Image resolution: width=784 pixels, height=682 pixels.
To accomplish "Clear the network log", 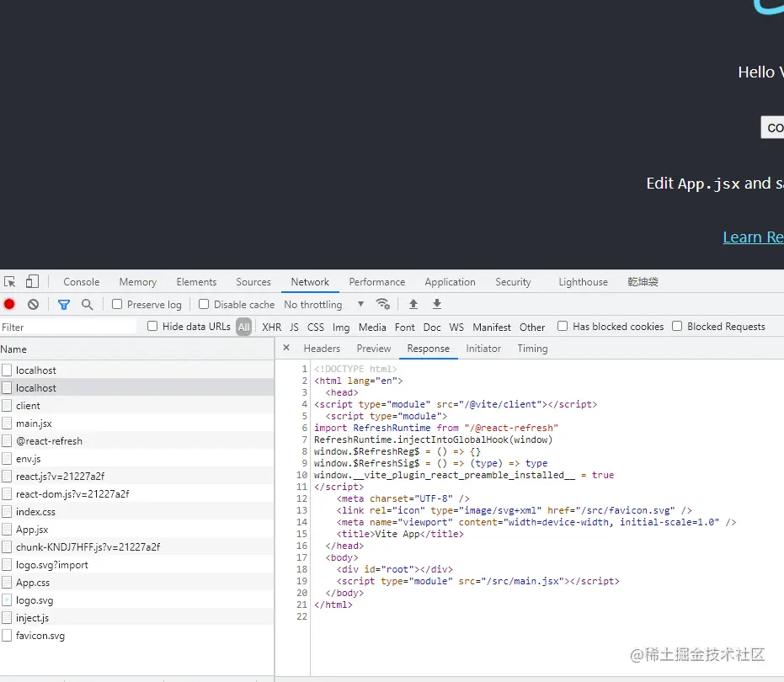I will tap(33, 305).
